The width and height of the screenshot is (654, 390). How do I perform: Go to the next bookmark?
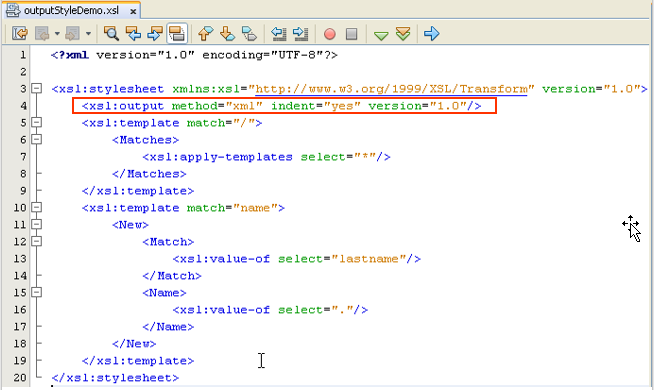[227, 33]
